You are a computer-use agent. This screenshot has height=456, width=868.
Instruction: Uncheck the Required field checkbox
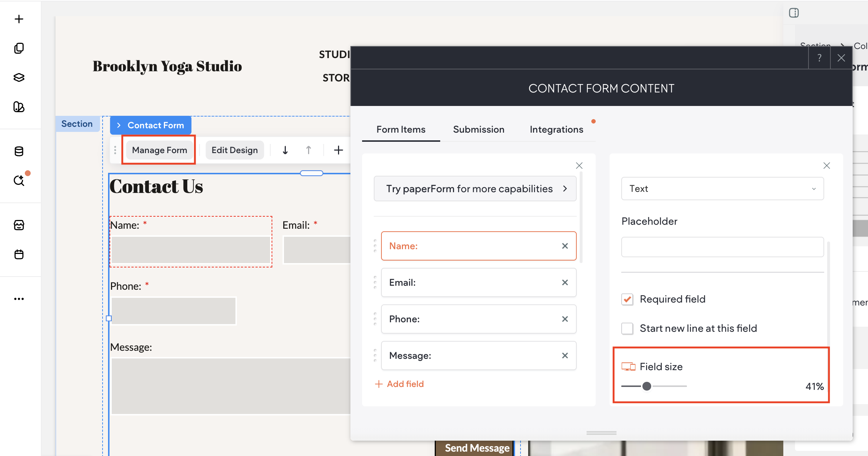point(627,299)
